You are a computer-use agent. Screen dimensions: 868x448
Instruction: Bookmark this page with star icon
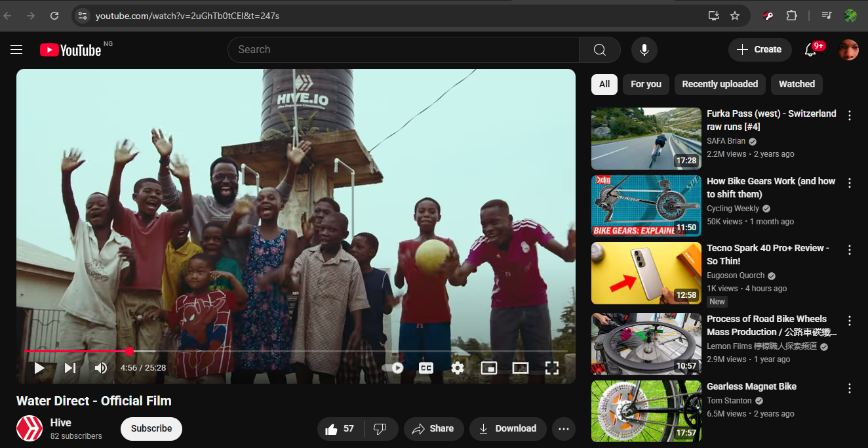coord(735,16)
